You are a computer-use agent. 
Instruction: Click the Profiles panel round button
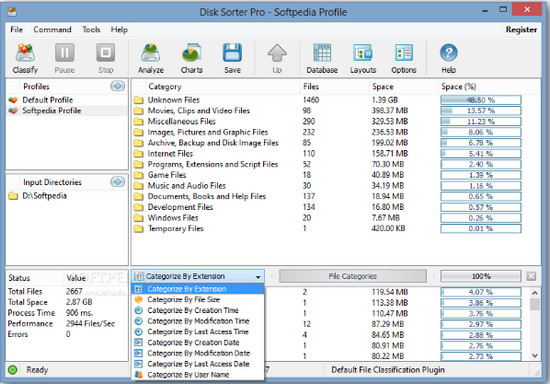pyautogui.click(x=118, y=86)
